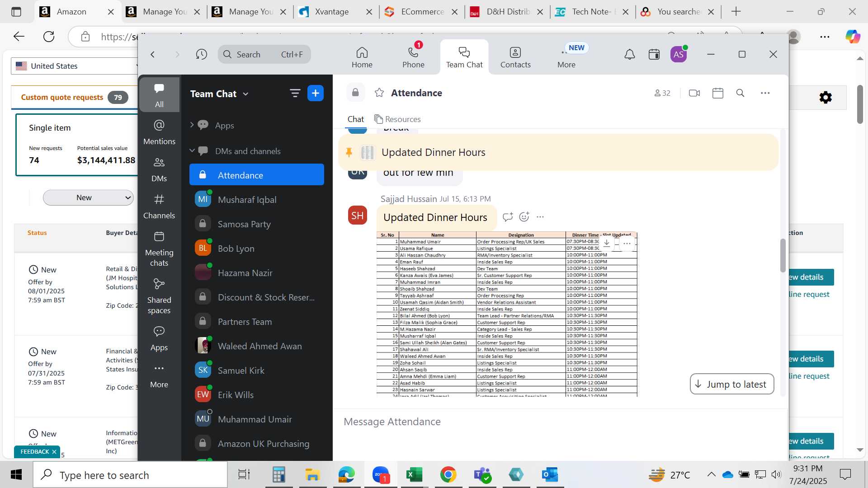The image size is (868, 488).
Task: Open DMs section in sidebar
Action: click(159, 169)
